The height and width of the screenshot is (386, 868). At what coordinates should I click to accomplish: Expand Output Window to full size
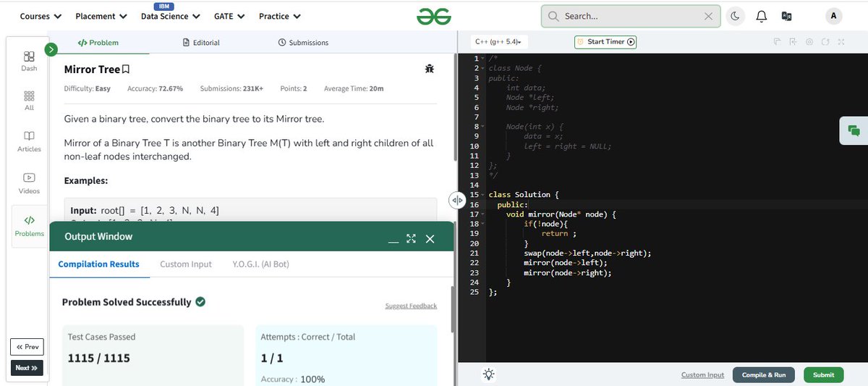point(411,239)
